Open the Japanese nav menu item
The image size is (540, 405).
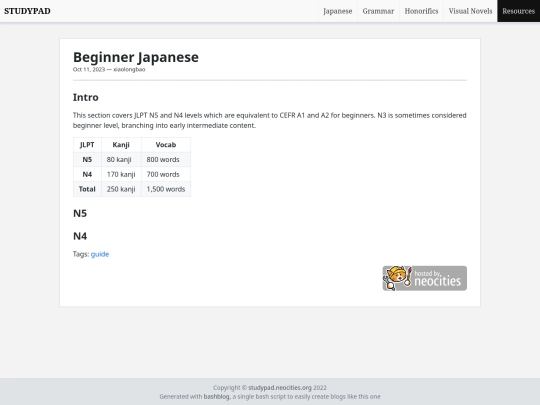[338, 11]
